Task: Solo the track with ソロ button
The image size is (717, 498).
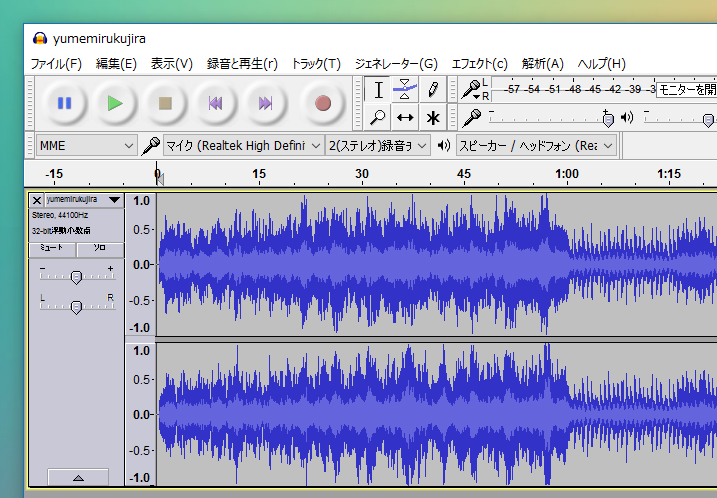Action: 100,248
